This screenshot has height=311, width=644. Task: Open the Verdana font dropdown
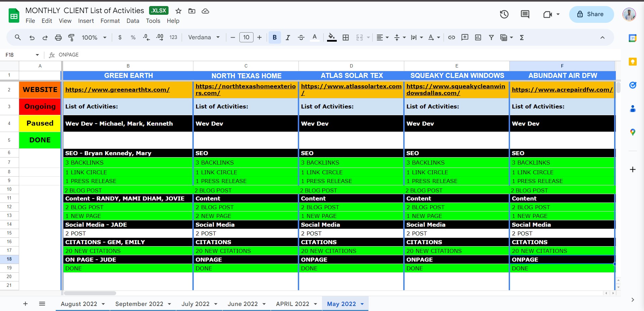[x=204, y=37]
